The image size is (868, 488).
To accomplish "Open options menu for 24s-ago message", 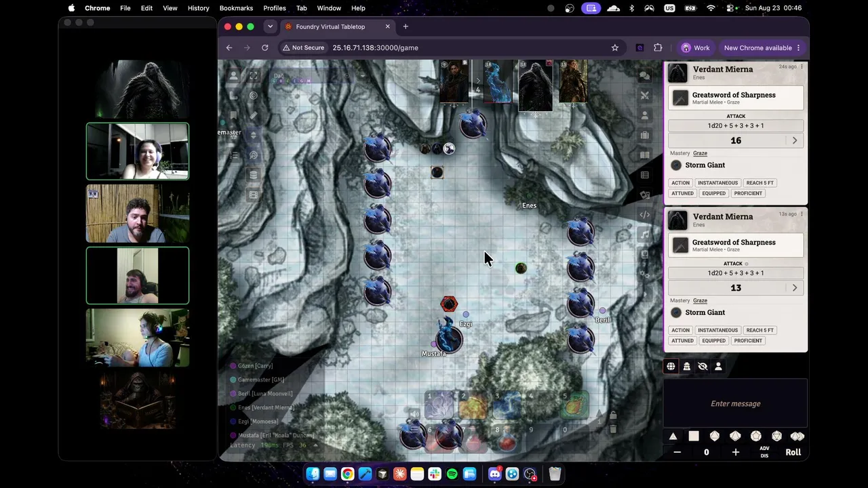I will (802, 66).
